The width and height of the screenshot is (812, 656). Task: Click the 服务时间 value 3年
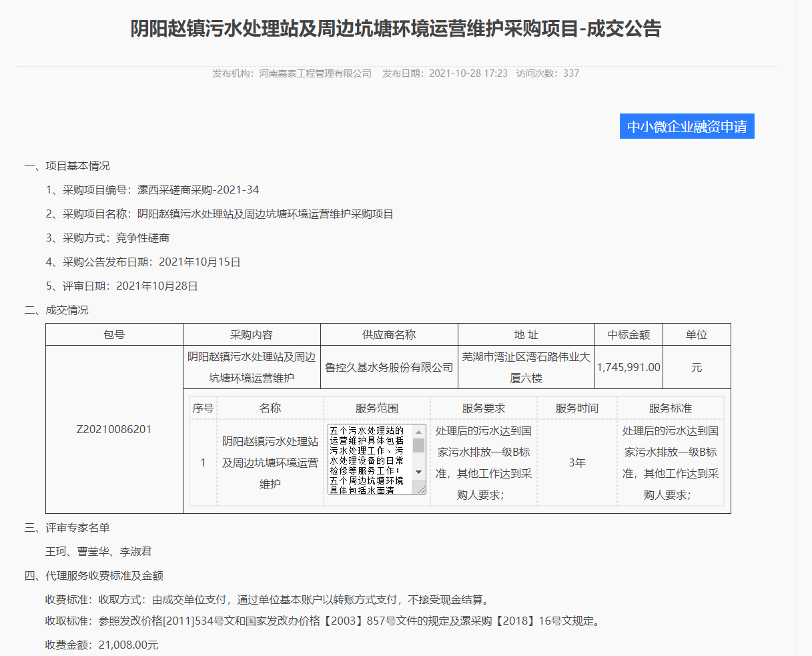[x=577, y=462]
